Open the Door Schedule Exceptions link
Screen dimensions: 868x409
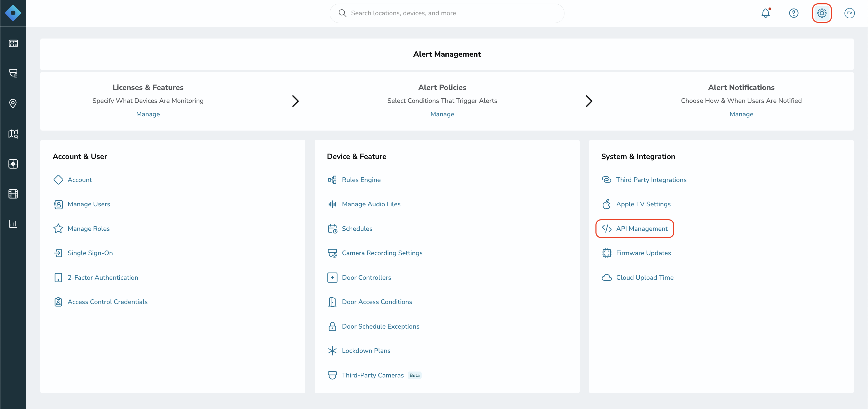381,326
